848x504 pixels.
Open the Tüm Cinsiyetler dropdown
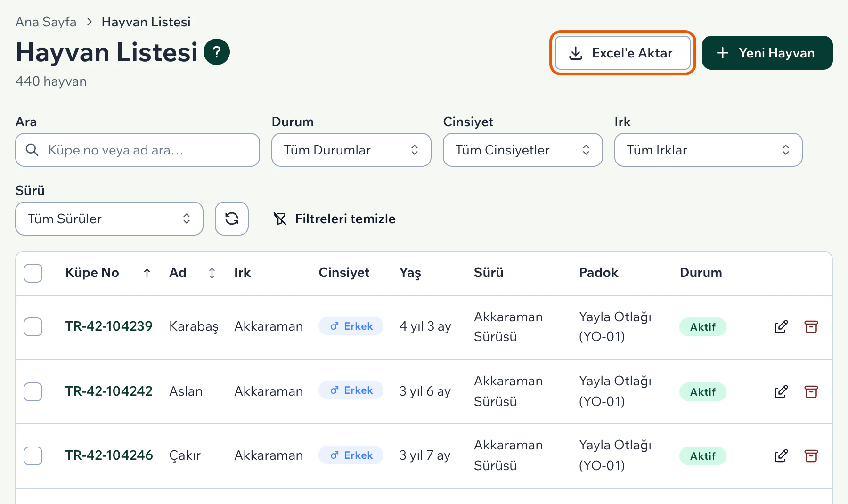coord(523,150)
